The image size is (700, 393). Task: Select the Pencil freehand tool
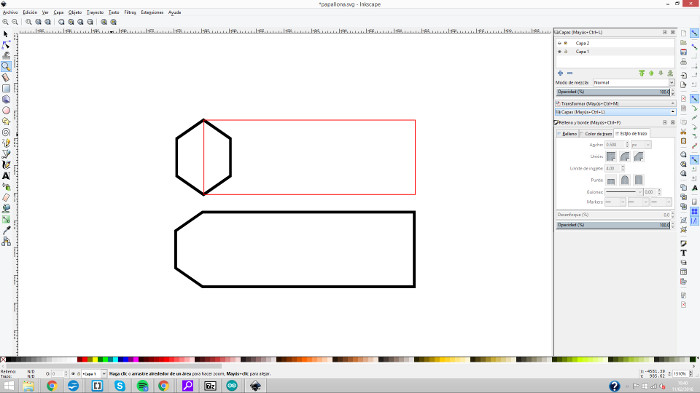click(6, 143)
